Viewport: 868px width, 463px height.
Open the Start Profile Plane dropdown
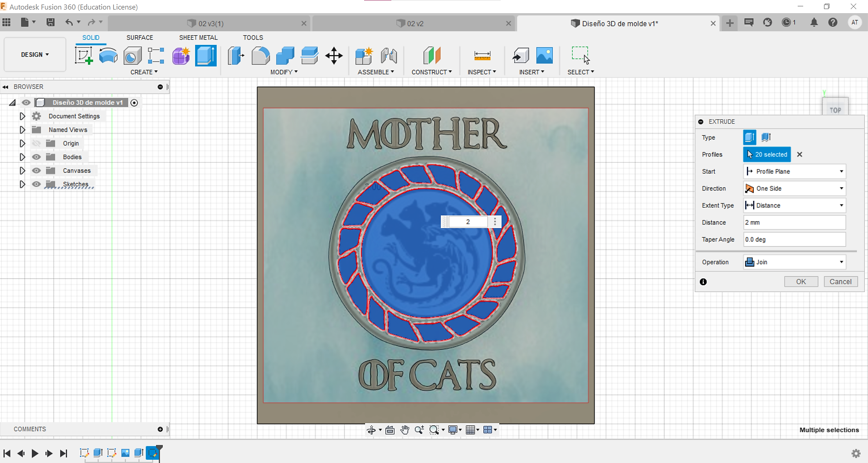(795, 171)
